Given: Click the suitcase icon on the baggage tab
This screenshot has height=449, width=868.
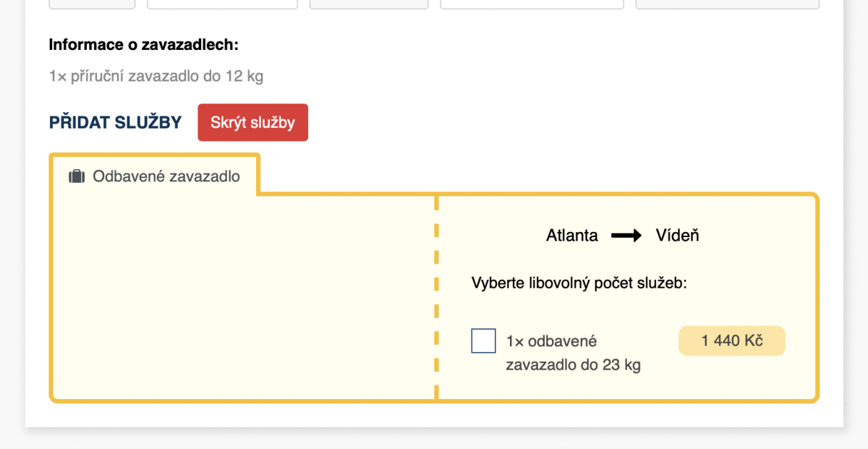Looking at the screenshot, I should 77,176.
